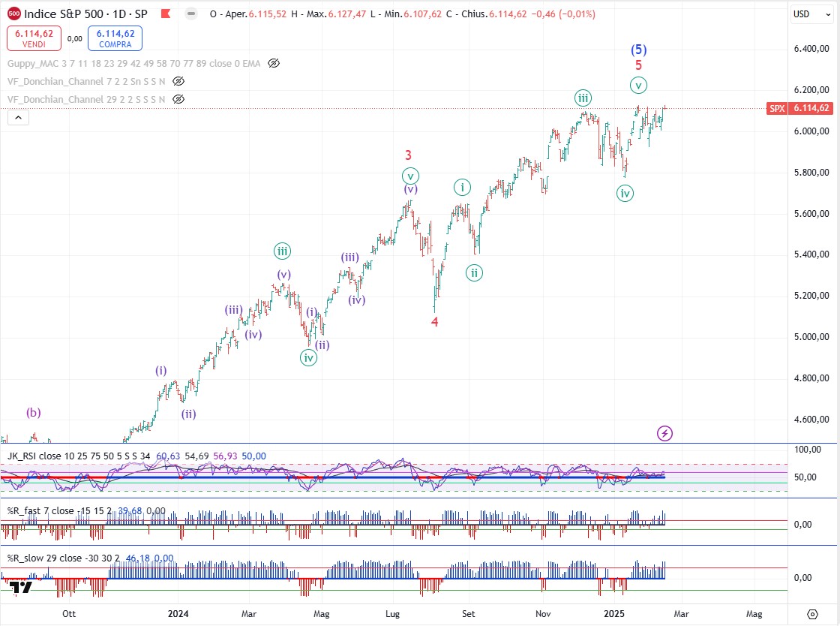Open the TradingView logo at bottom left
The width and height of the screenshot is (840, 626).
[21, 588]
